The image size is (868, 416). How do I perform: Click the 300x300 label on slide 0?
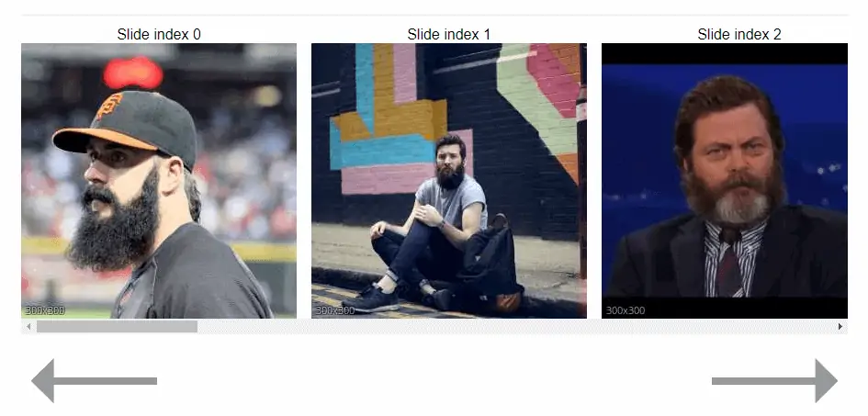pos(45,310)
